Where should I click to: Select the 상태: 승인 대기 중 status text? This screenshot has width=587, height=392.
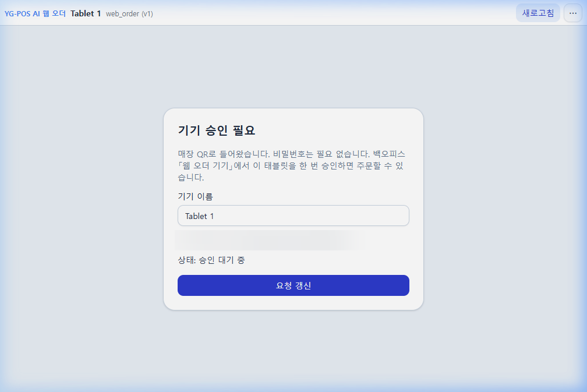click(x=211, y=260)
